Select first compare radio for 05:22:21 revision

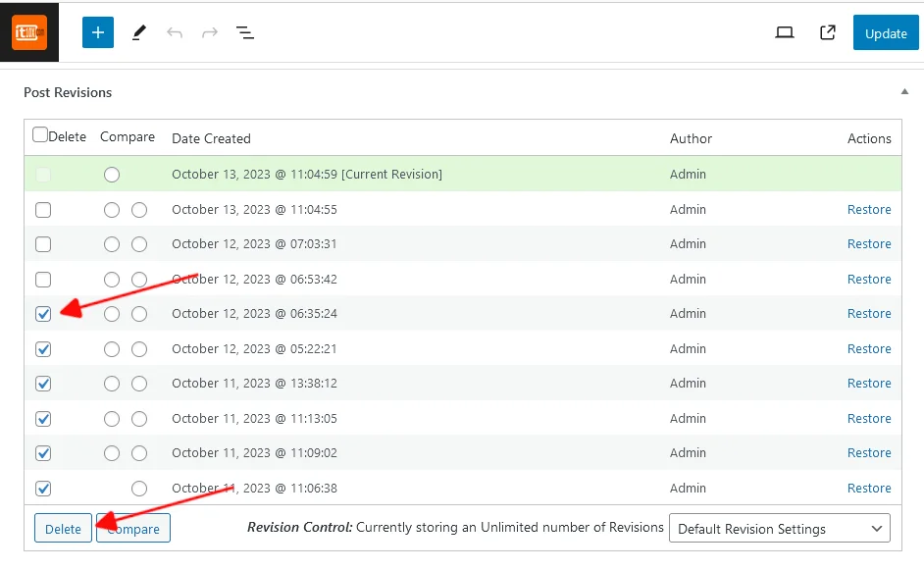[112, 349]
